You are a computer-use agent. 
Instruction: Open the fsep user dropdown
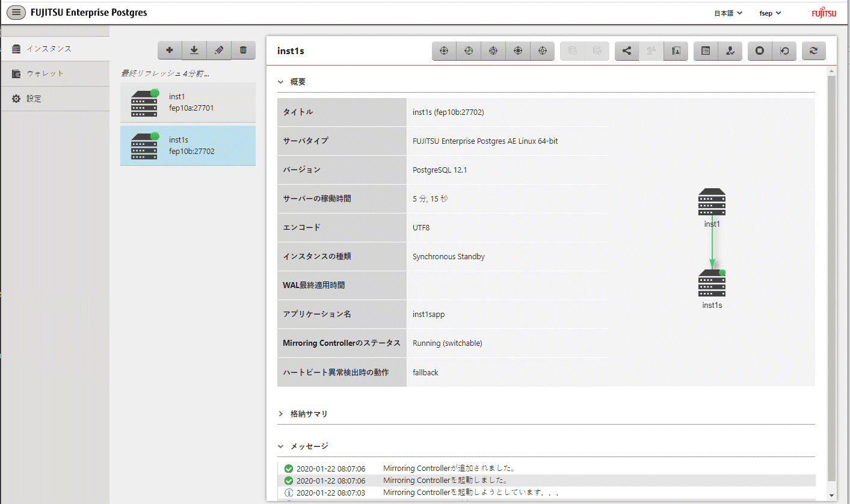(771, 13)
